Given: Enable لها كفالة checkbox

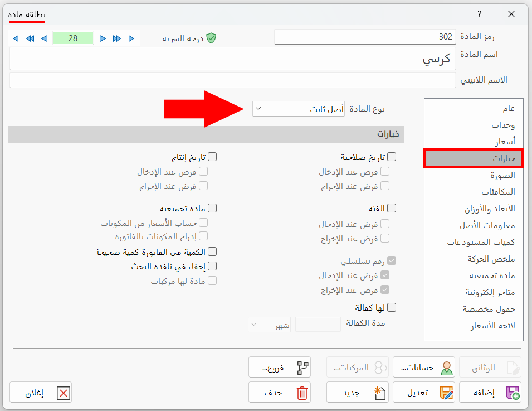Looking at the screenshot, I should point(392,307).
